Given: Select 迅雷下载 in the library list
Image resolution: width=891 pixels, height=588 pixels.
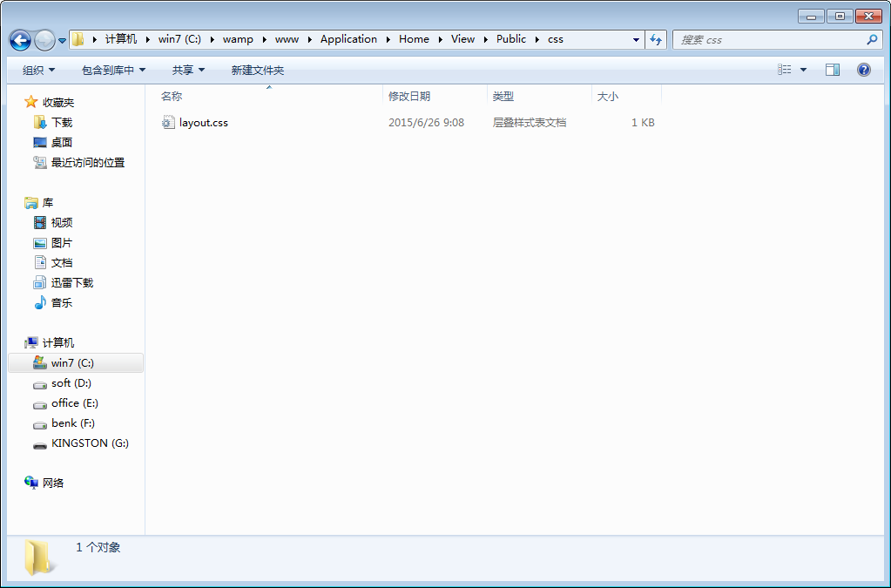Looking at the screenshot, I should pyautogui.click(x=71, y=283).
